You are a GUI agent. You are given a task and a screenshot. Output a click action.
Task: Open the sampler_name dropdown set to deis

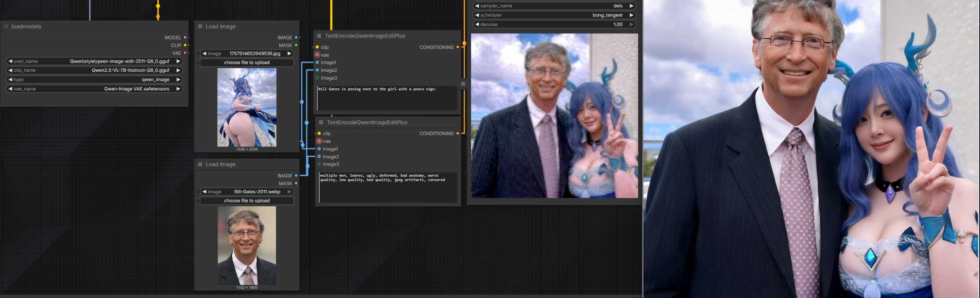[554, 6]
